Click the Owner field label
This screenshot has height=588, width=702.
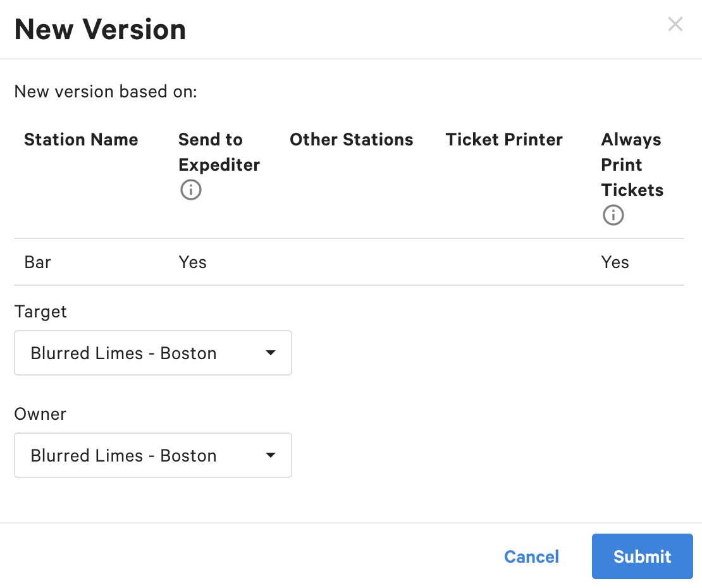40,414
